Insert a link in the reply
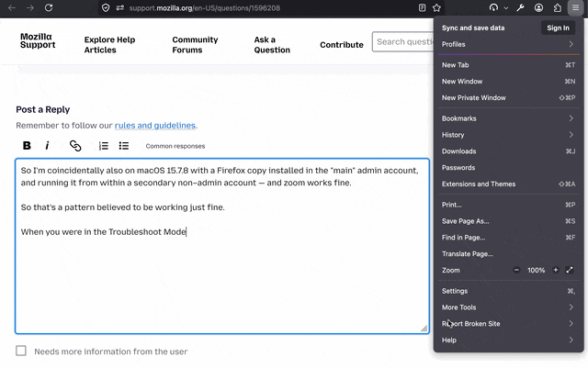 75,145
